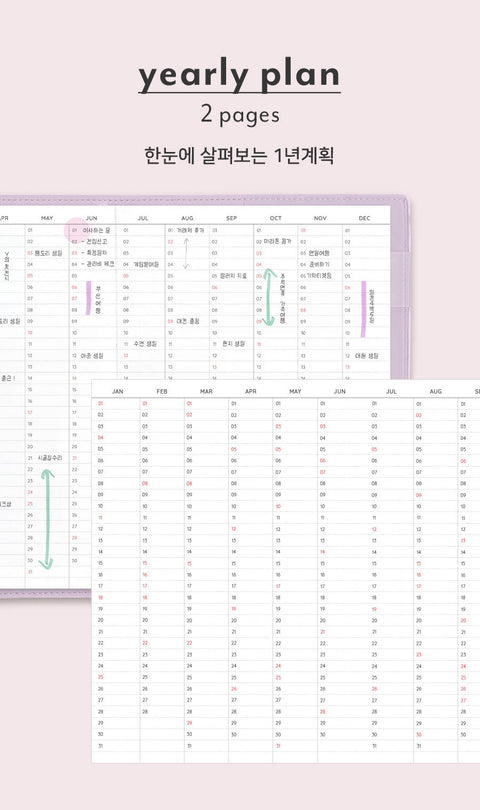Click the "마라톤 참가" entry under OCT

pyautogui.click(x=277, y=242)
